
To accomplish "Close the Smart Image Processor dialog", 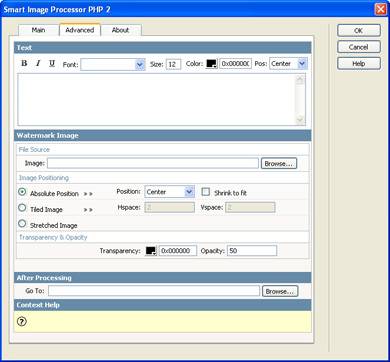I will 380,9.
